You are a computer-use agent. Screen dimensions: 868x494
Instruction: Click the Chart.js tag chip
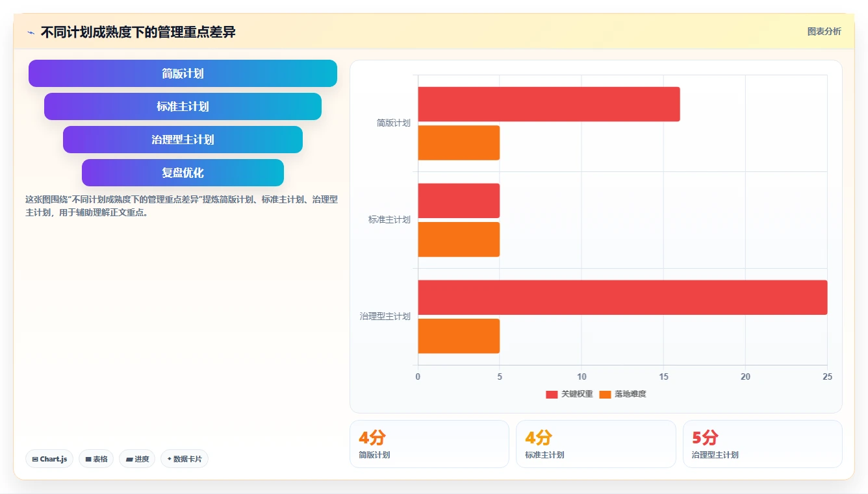(x=49, y=459)
